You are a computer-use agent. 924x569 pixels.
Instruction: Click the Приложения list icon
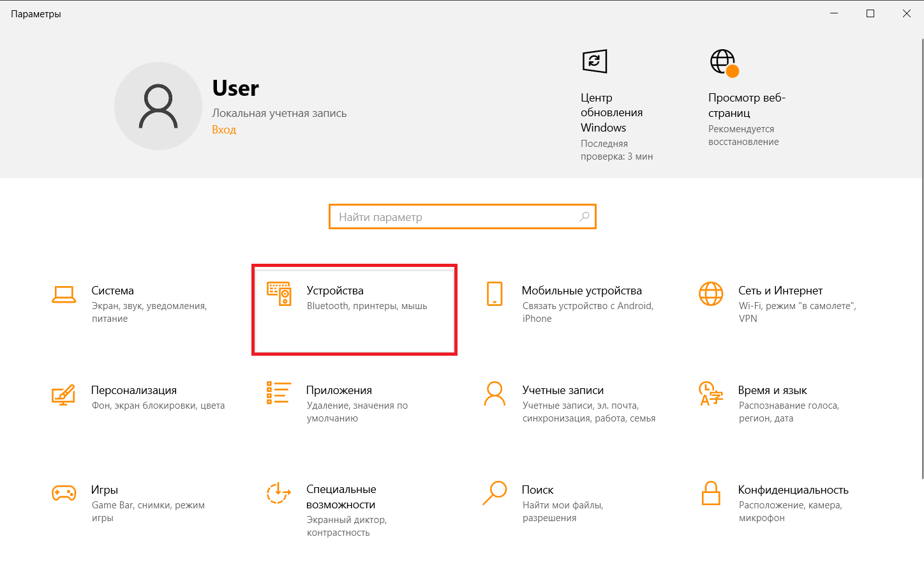279,393
